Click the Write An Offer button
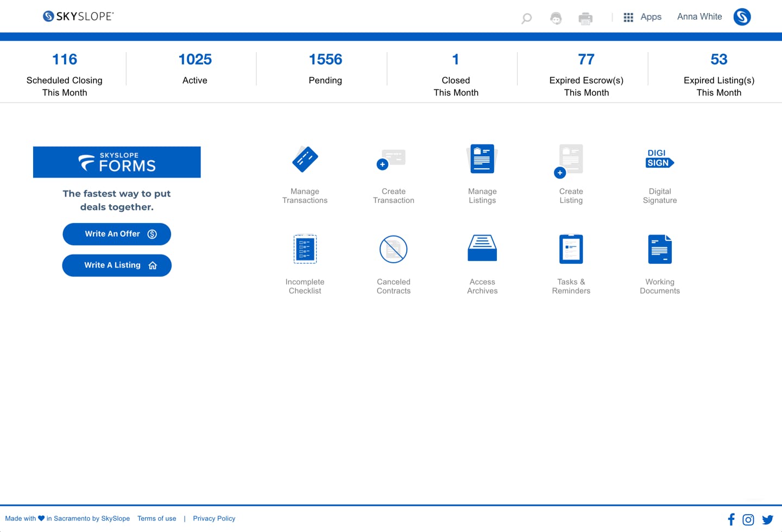 (x=117, y=234)
